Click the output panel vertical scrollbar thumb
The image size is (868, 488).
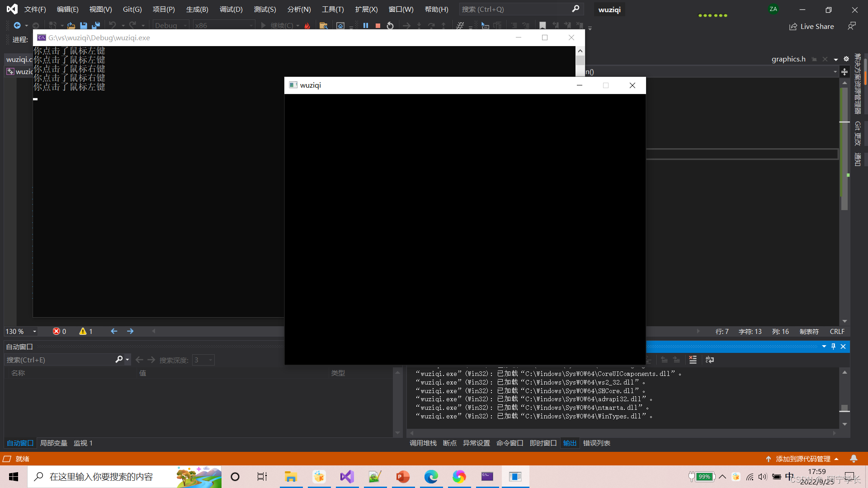844,408
